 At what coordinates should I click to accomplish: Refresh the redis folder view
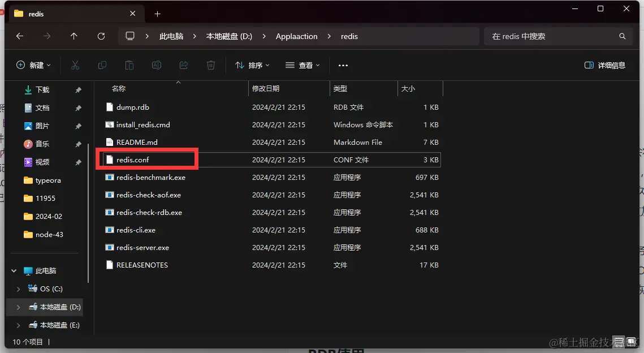click(101, 36)
